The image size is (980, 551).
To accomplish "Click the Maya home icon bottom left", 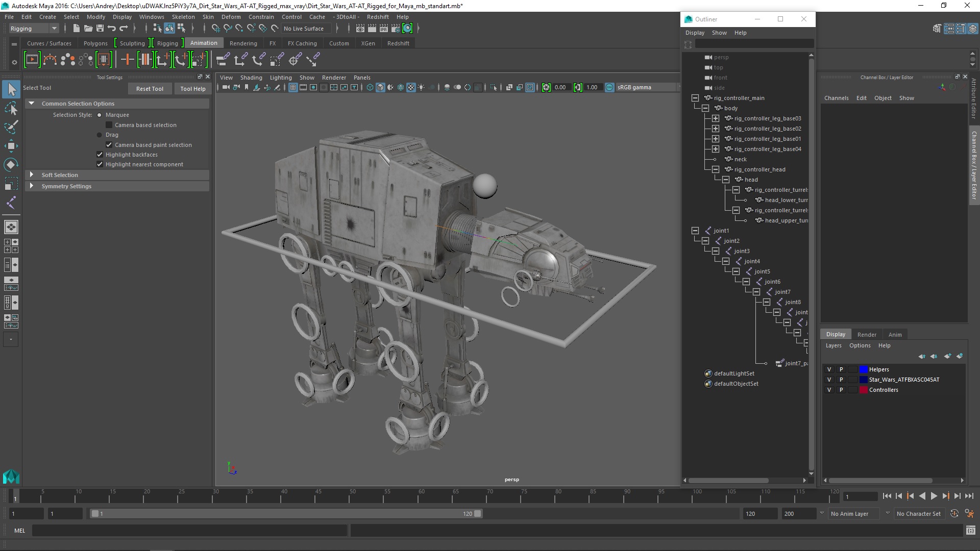I will point(11,477).
